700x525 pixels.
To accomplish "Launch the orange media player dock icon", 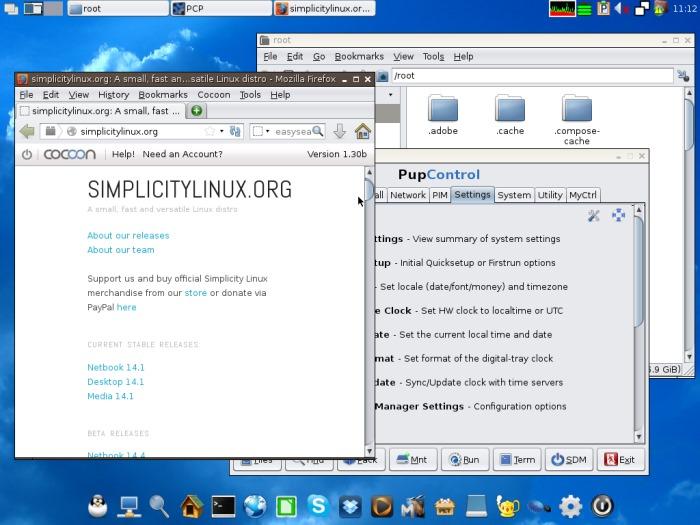I will pyautogui.click(x=382, y=506).
